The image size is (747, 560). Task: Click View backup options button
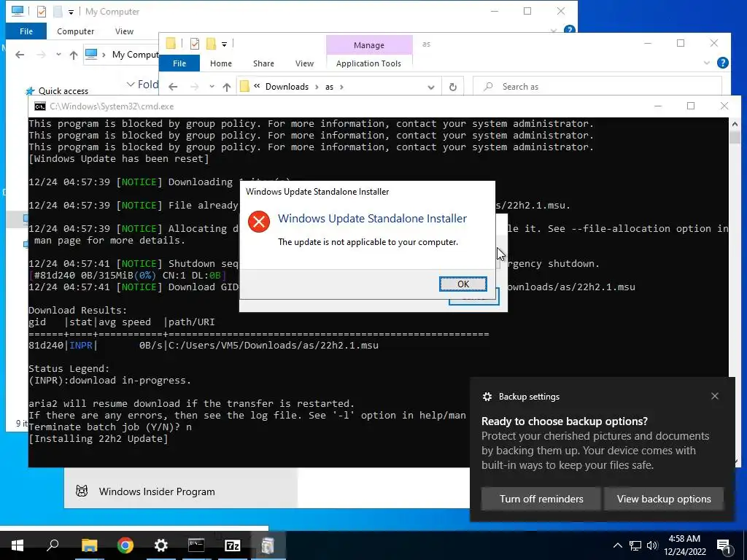[664, 499]
